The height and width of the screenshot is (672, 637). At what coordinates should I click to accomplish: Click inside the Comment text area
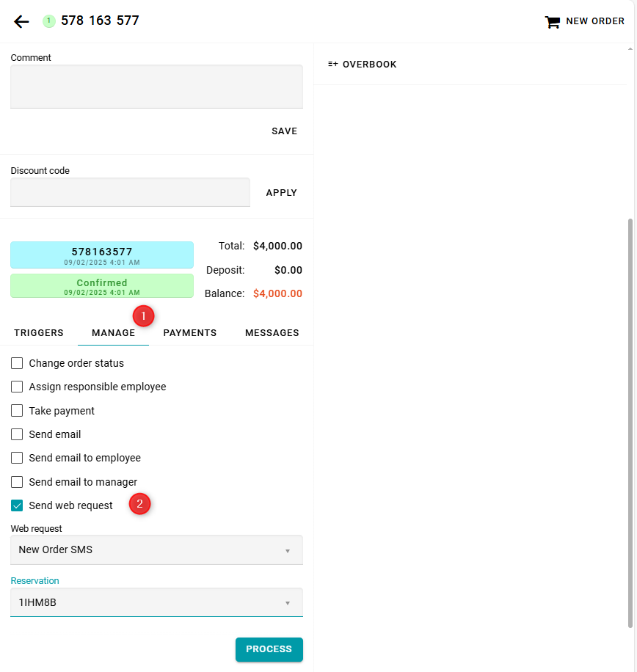tap(156, 87)
